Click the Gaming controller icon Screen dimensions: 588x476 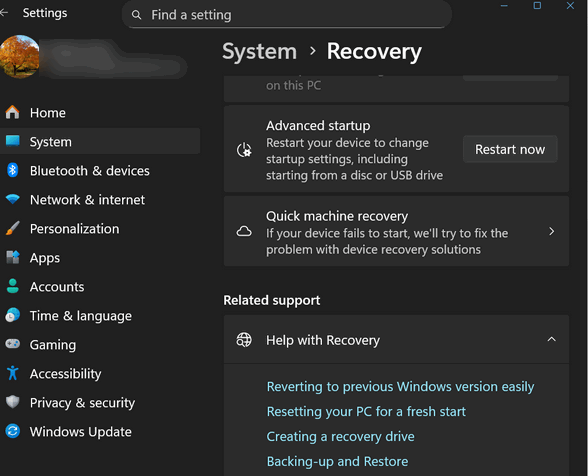click(12, 344)
